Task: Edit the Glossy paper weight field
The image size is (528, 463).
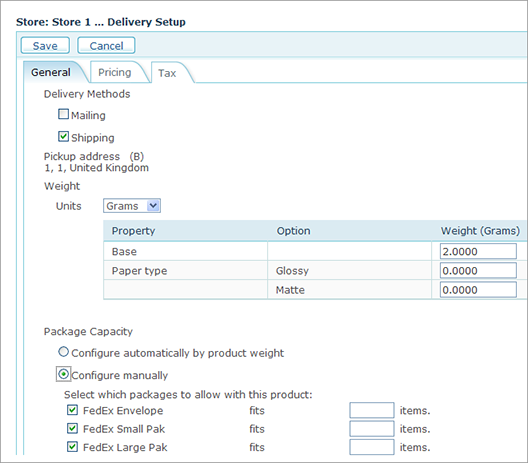Action: coord(478,270)
